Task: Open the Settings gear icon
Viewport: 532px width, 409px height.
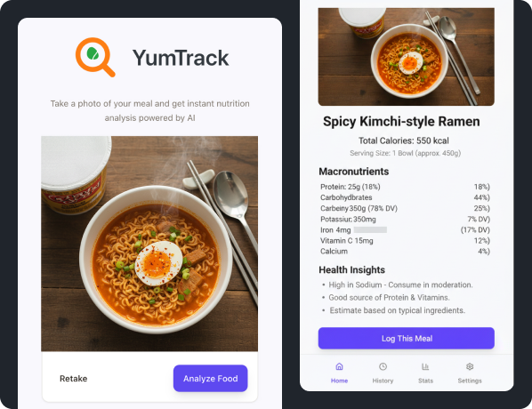Action: (470, 366)
